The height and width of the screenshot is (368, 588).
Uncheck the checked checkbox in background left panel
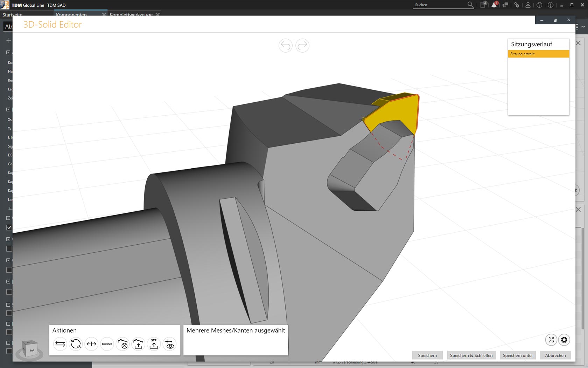tap(9, 227)
